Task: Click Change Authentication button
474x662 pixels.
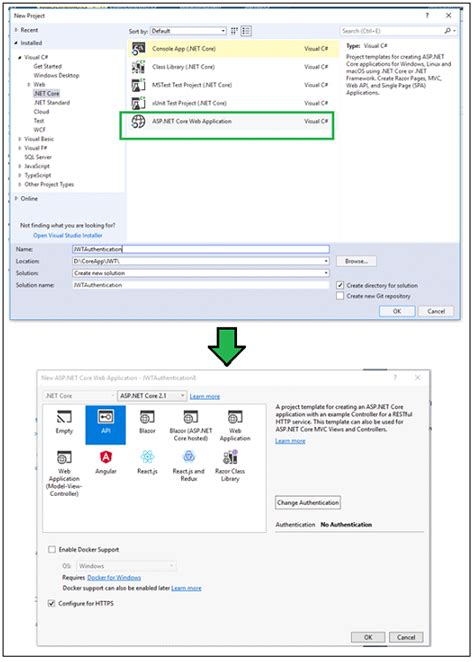Action: (x=308, y=503)
